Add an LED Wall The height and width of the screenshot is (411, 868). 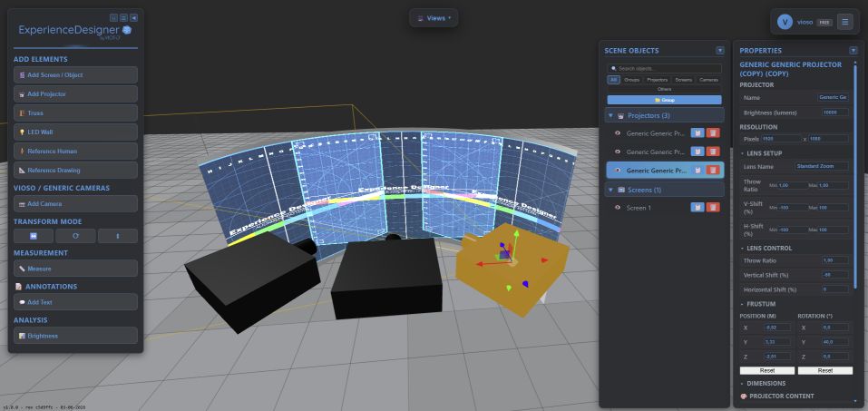click(x=75, y=132)
